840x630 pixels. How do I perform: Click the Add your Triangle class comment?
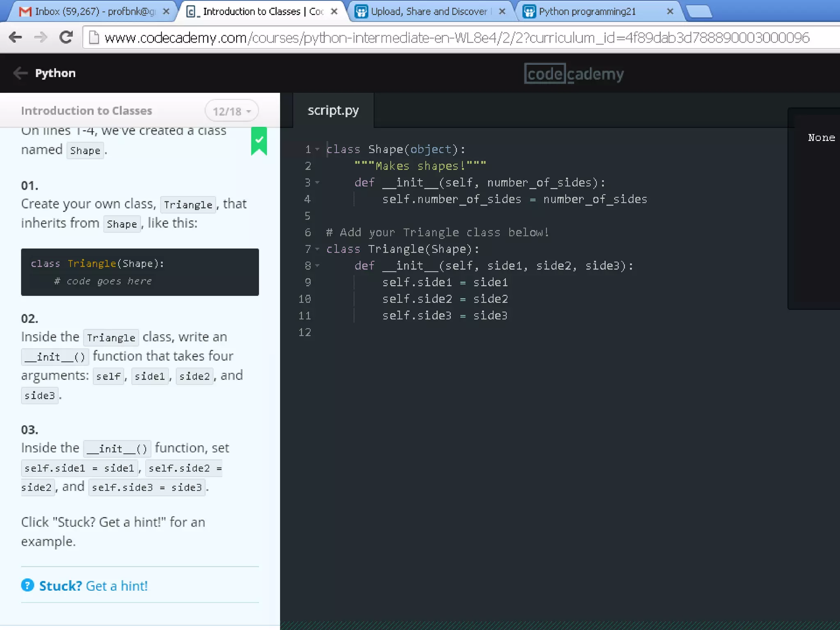point(438,233)
